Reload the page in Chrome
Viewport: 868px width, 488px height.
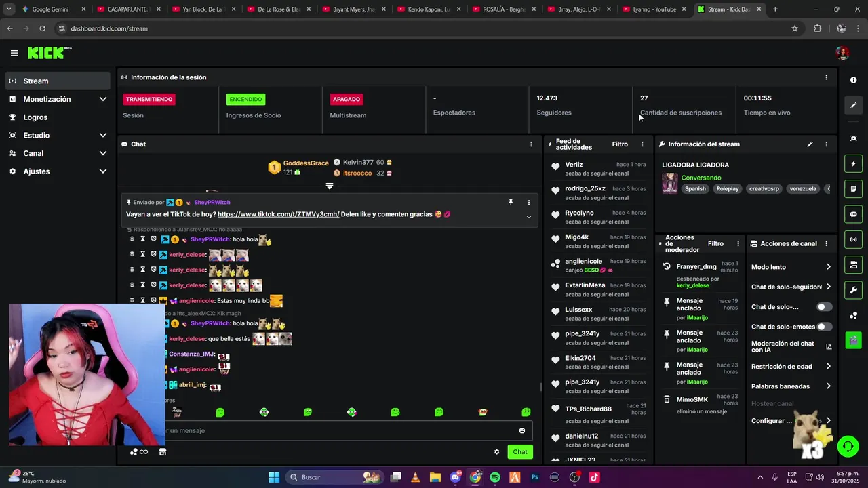42,28
